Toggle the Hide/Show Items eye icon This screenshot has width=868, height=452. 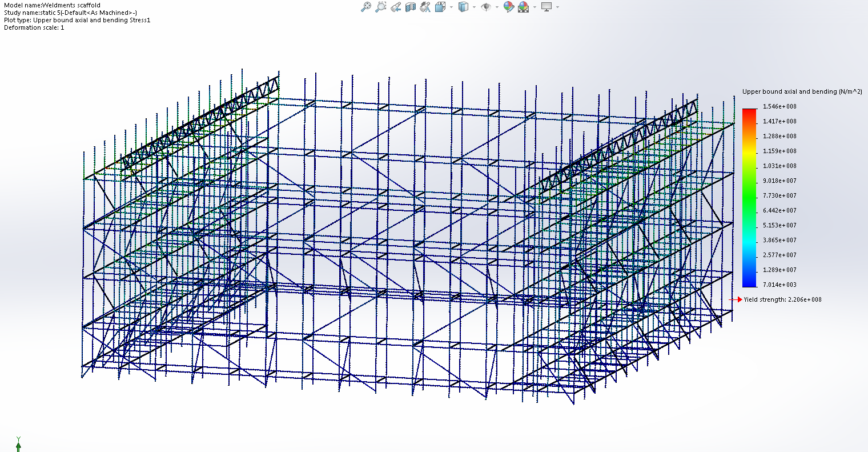[x=486, y=7]
